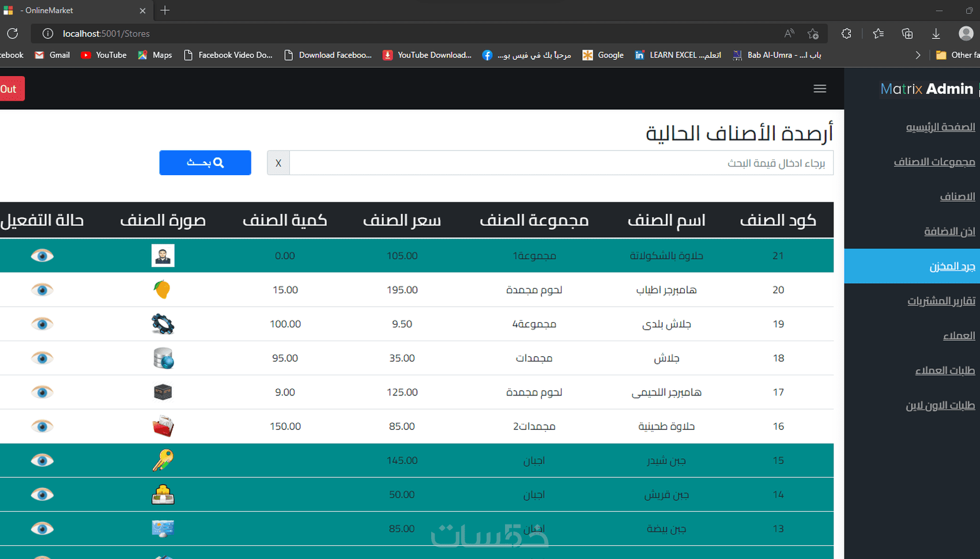Click the card image for item 13

163,528
